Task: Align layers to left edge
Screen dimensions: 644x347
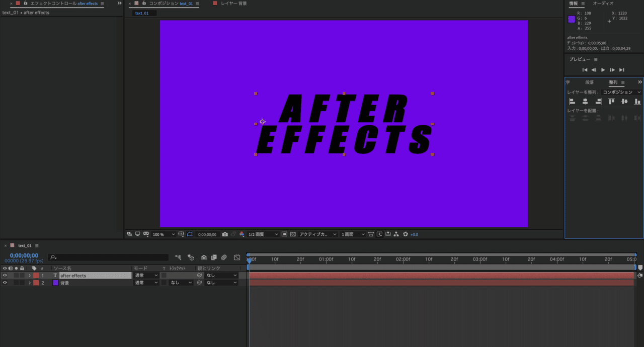Action: pos(572,102)
